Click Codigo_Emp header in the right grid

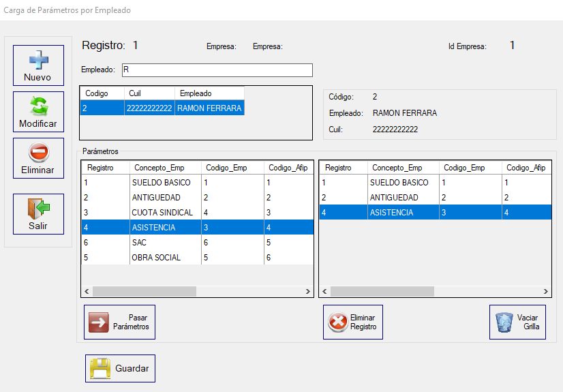click(x=464, y=168)
